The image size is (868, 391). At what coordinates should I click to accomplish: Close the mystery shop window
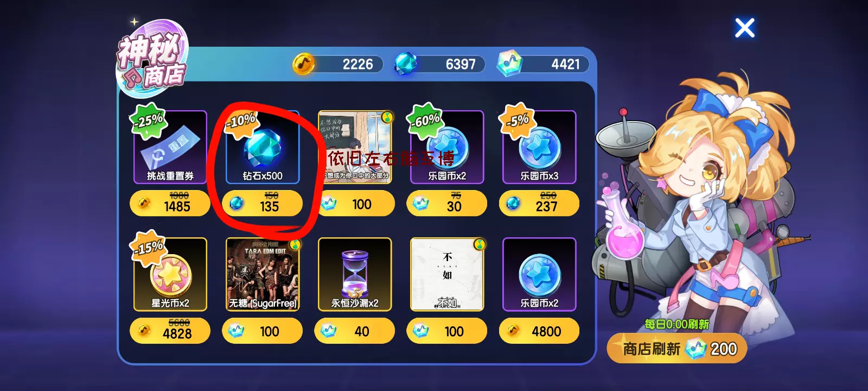(744, 28)
